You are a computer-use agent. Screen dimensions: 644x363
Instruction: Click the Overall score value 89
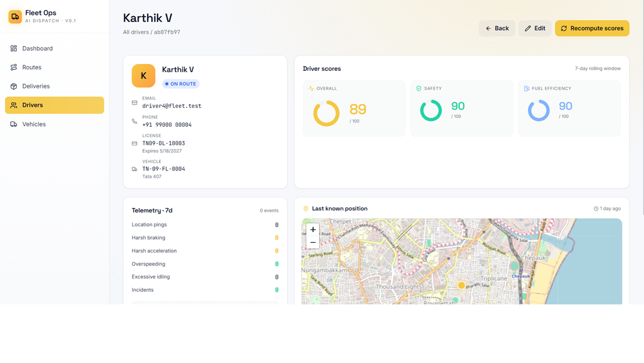(358, 109)
